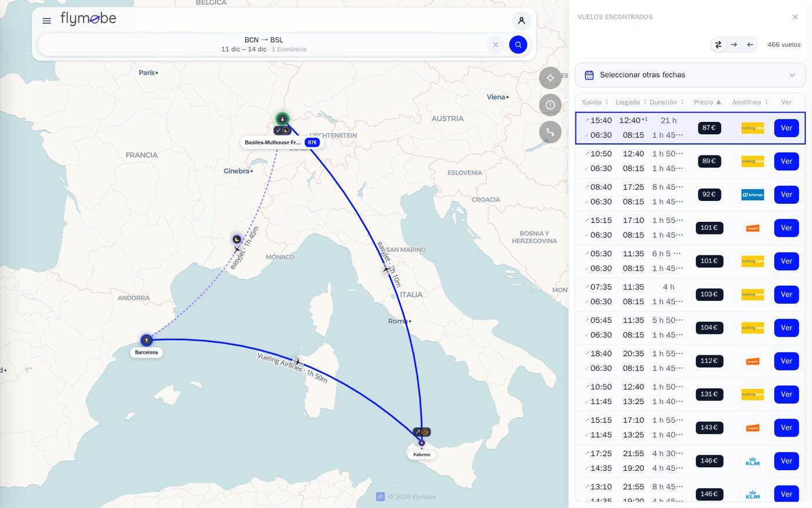Viewport: 812px width, 508px height.
Task: Sort flights by Aerolínea column
Action: (750, 102)
